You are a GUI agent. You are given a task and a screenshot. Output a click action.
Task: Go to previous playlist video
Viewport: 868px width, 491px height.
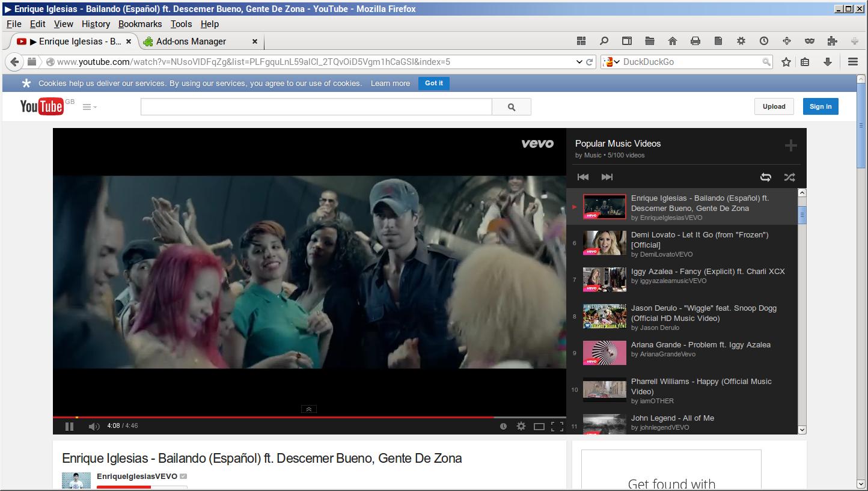coord(583,177)
